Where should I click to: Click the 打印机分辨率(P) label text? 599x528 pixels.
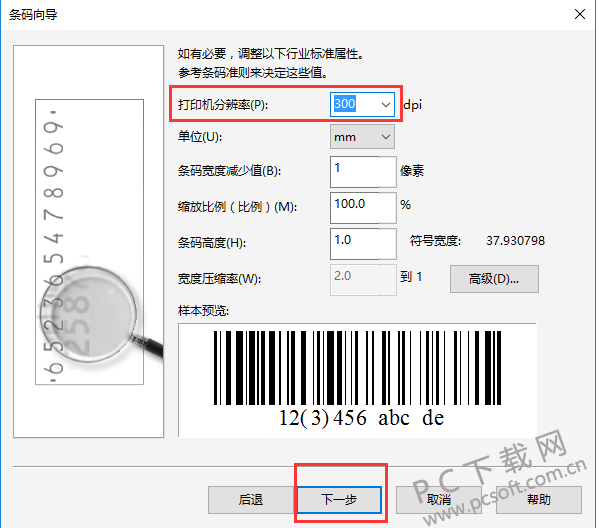pyautogui.click(x=223, y=105)
